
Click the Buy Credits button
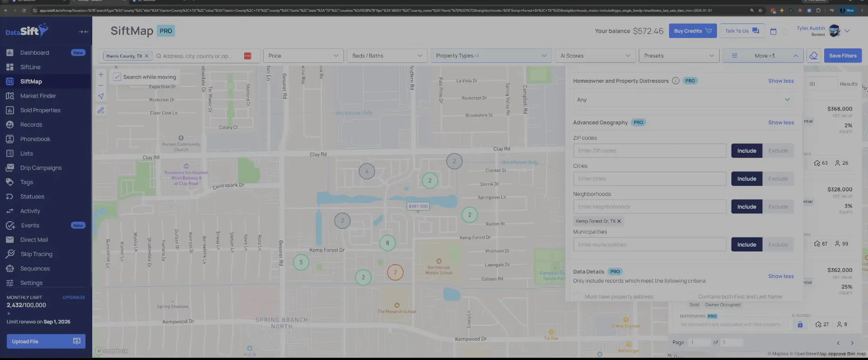tap(693, 31)
